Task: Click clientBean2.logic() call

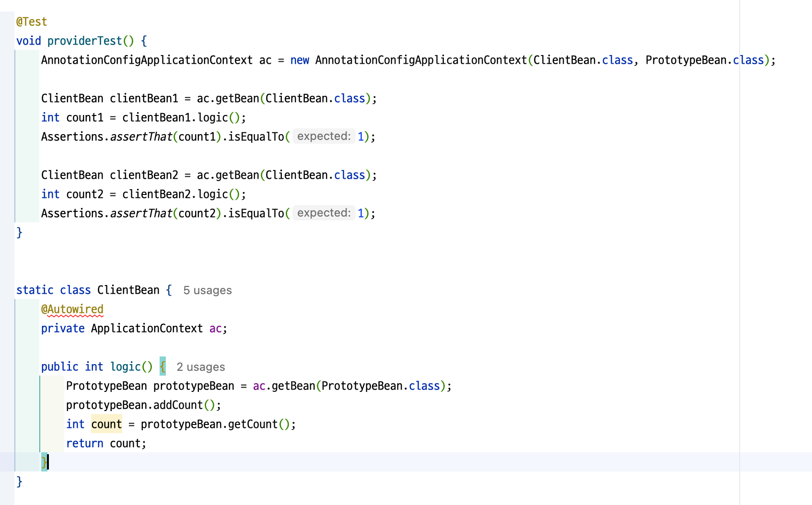Action: pos(181,195)
